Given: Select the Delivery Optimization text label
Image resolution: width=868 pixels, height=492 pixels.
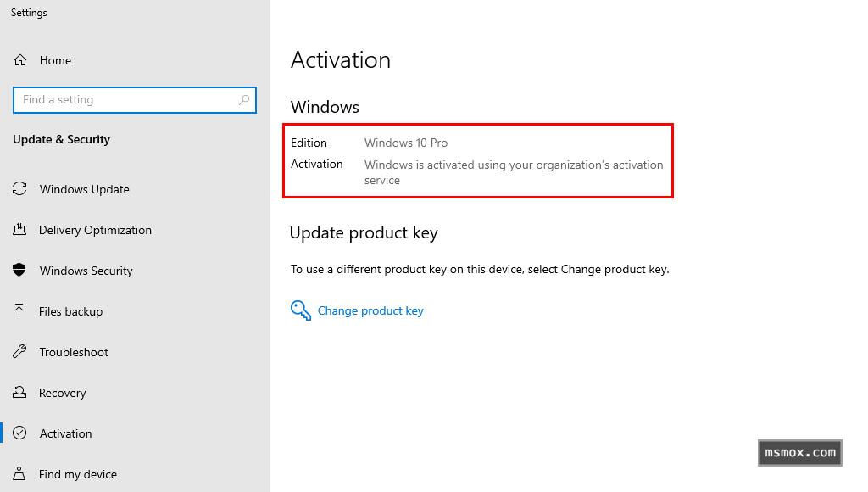Looking at the screenshot, I should click(x=95, y=230).
